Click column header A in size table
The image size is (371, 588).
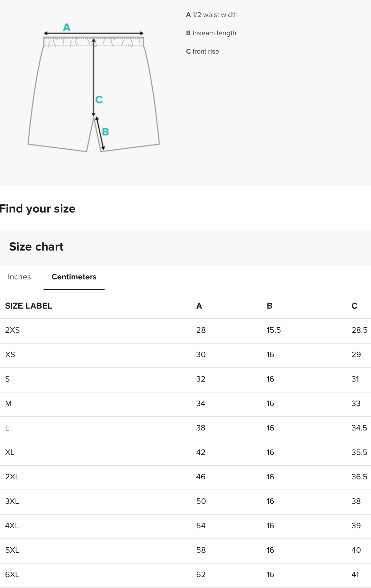click(199, 306)
